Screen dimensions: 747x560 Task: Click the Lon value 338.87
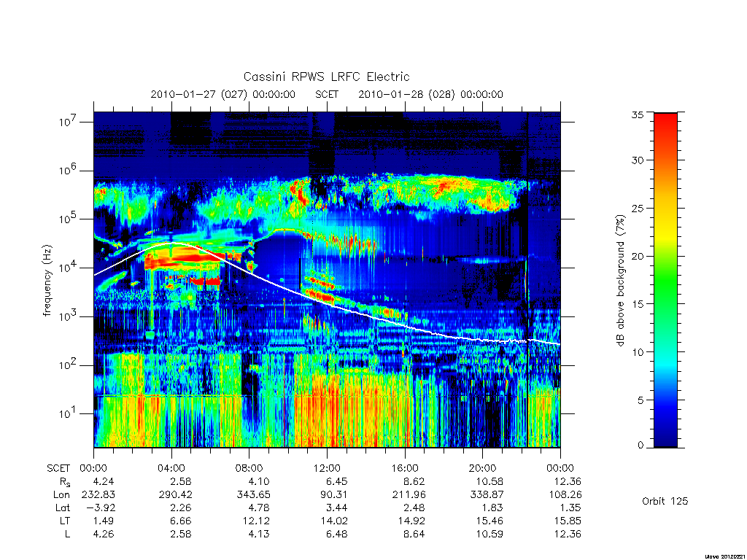pyautogui.click(x=487, y=495)
